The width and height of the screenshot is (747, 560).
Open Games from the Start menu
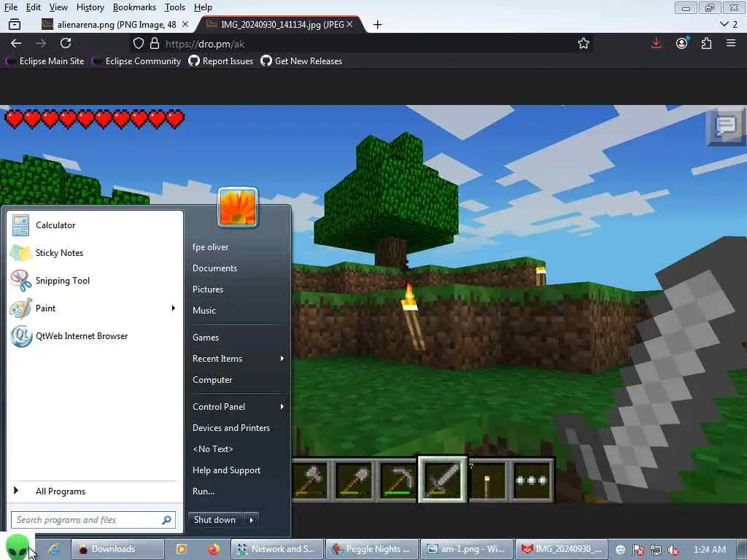pos(205,338)
